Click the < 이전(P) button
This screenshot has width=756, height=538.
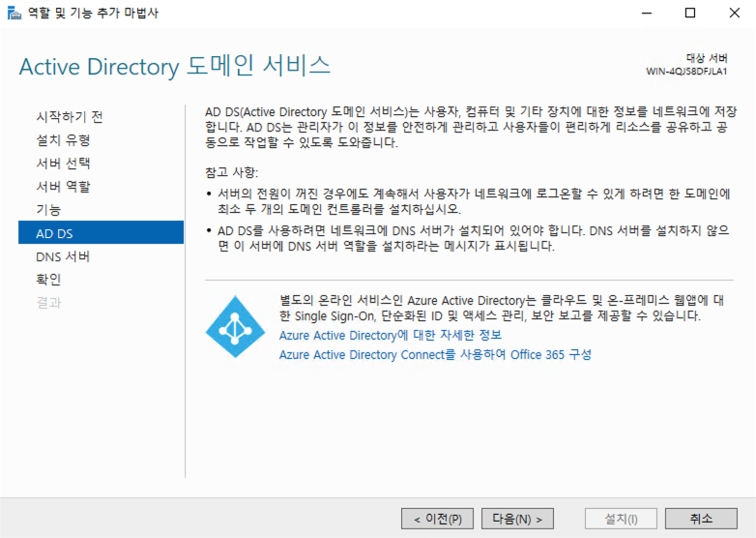coord(437,520)
